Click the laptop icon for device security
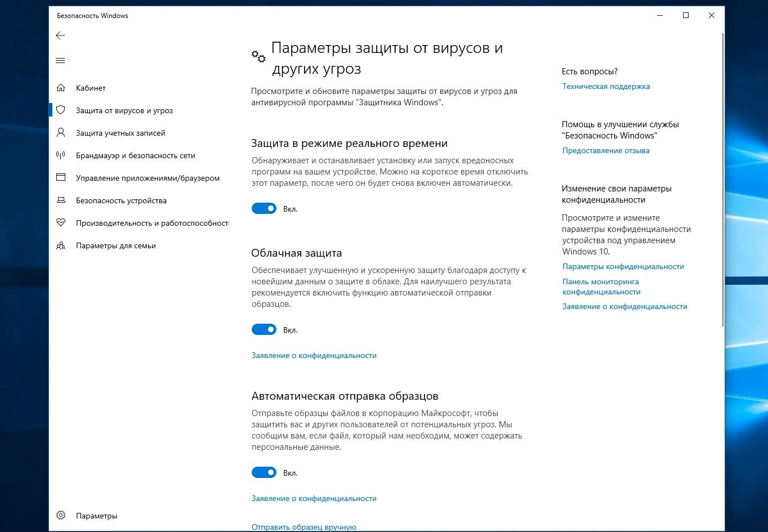768x532 pixels. pos(61,200)
